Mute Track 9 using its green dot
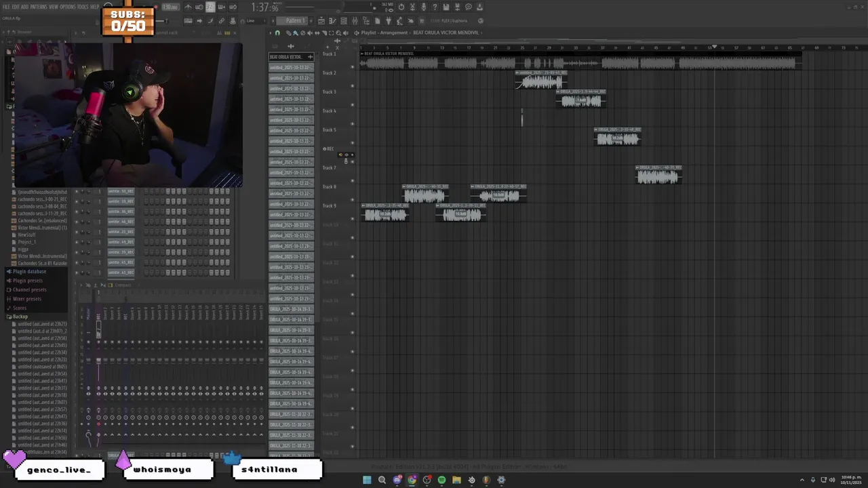 click(352, 219)
